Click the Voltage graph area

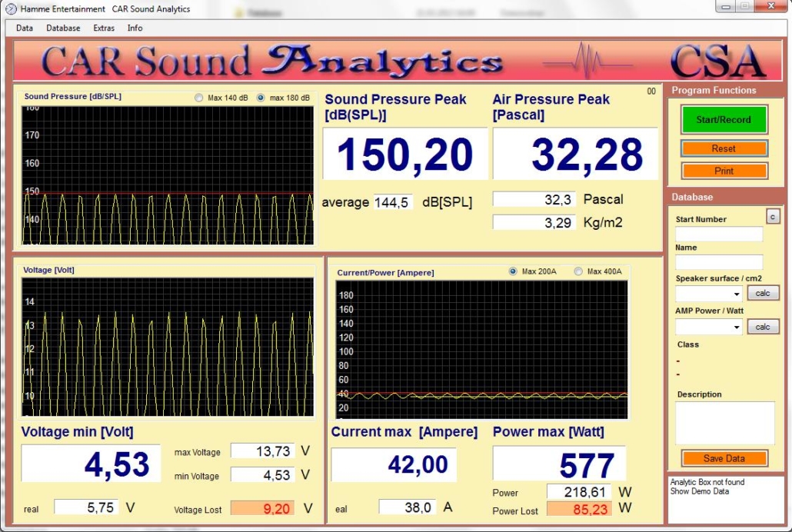167,347
